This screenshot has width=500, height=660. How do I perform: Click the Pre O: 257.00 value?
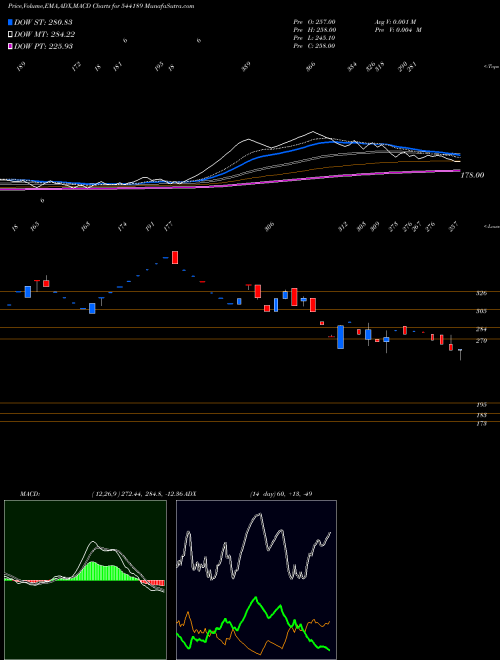[314, 21]
